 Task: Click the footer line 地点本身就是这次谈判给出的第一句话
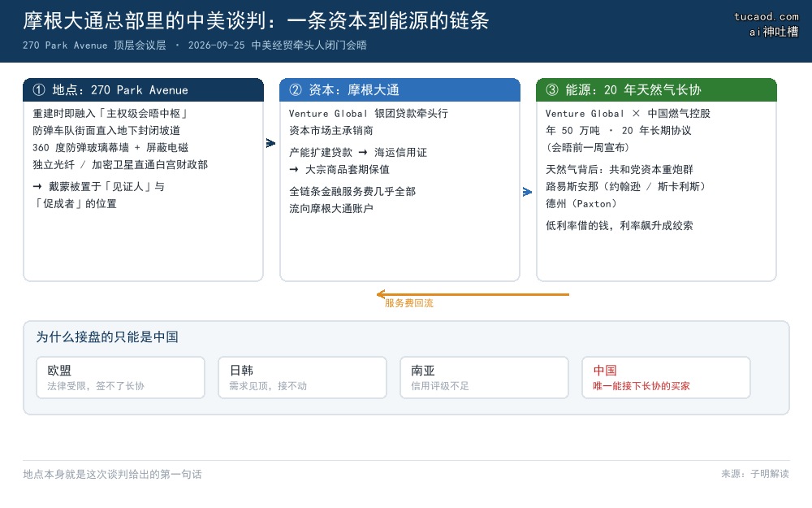tap(112, 475)
